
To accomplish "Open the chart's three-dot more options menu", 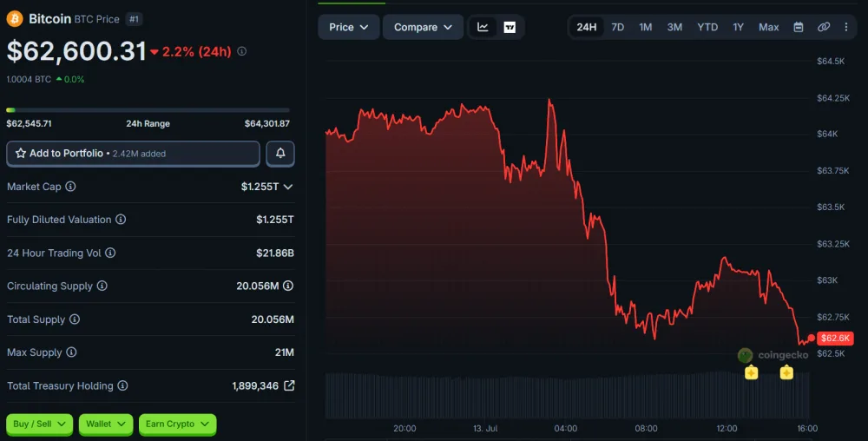I will coord(845,27).
